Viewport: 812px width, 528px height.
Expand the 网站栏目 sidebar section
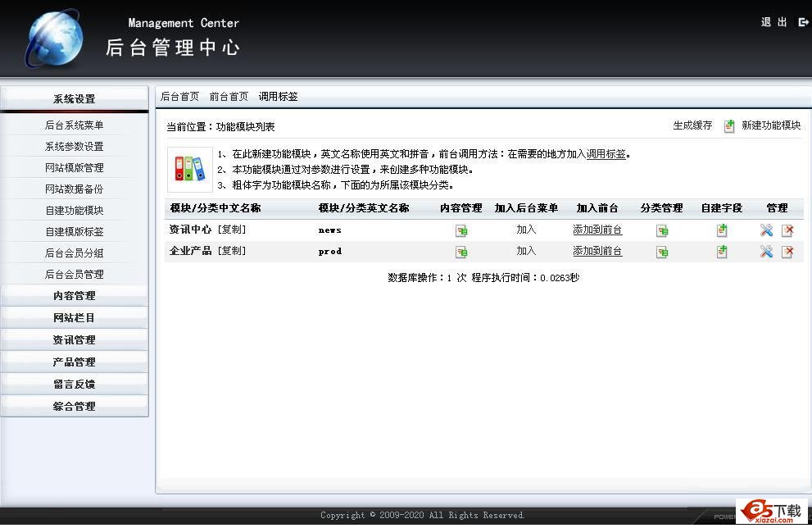[x=74, y=317]
